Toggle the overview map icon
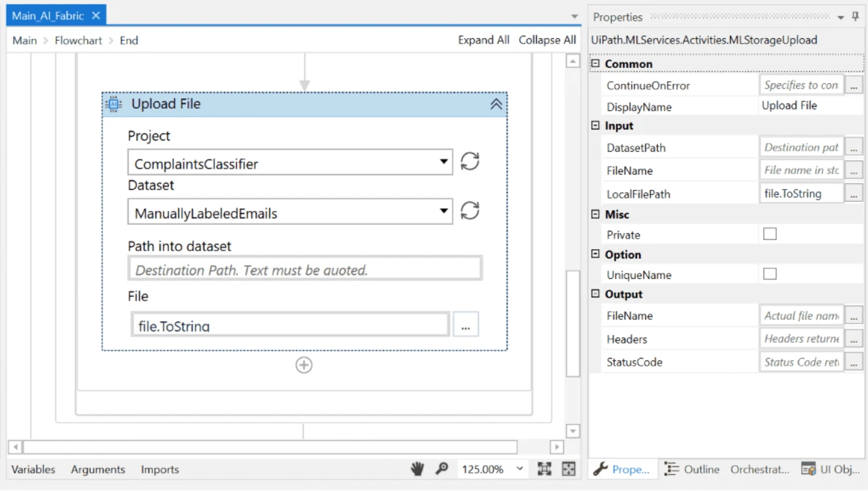Screen dimensions: 868x491 (x=569, y=469)
